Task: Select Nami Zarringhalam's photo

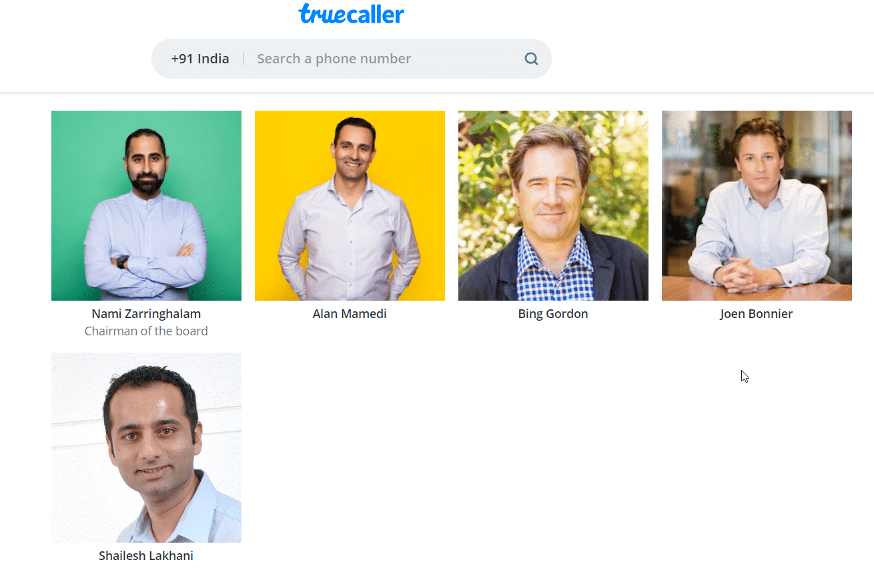Action: tap(146, 205)
